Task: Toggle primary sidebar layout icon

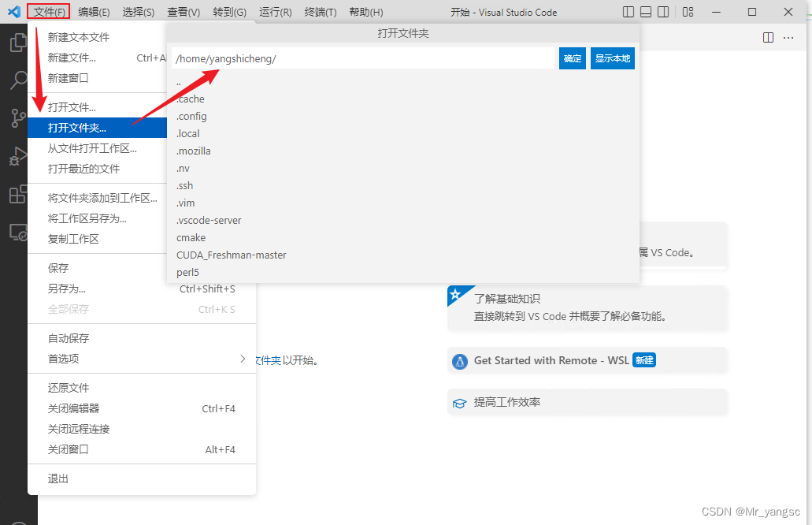Action: pos(628,11)
